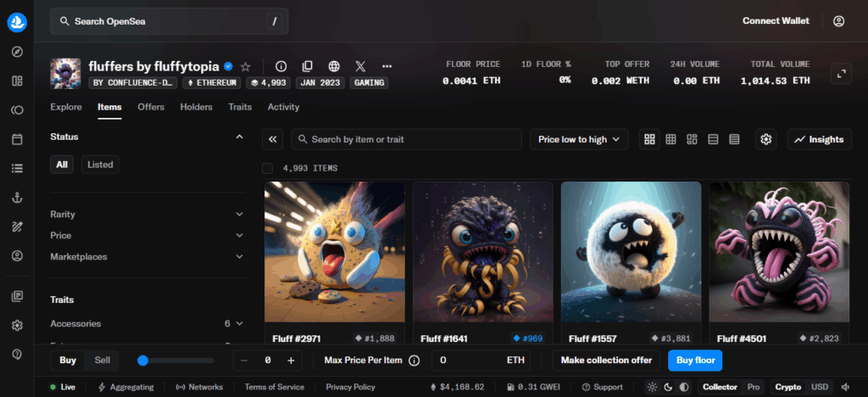The width and height of the screenshot is (868, 397).
Task: Open the Offers tab
Action: click(x=151, y=107)
